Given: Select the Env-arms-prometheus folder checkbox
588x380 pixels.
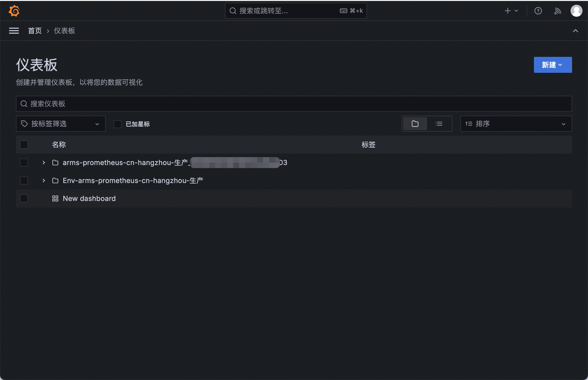Looking at the screenshot, I should [x=24, y=181].
